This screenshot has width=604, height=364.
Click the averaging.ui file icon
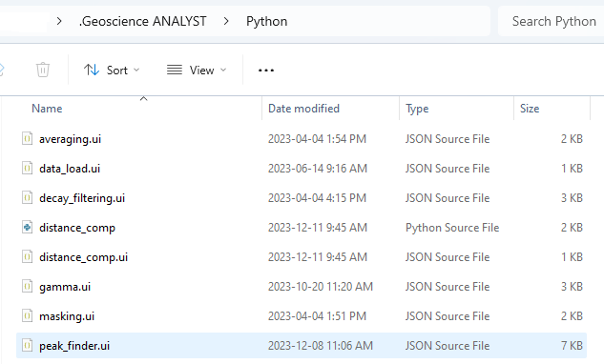(27, 138)
